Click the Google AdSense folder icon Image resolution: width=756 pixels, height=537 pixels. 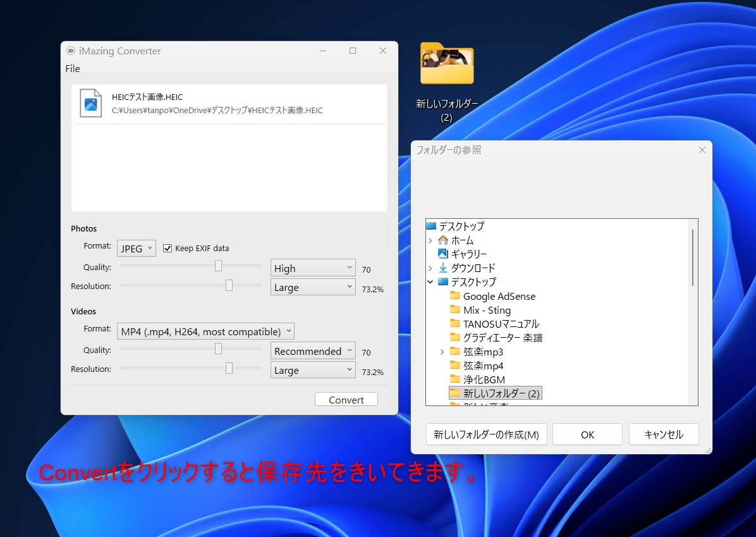pos(455,296)
